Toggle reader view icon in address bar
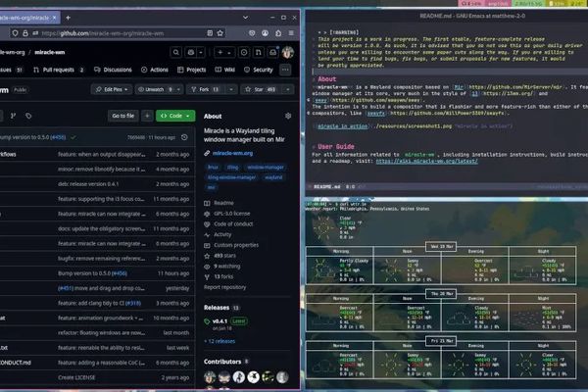The width and height of the screenshot is (588, 392). (x=210, y=33)
